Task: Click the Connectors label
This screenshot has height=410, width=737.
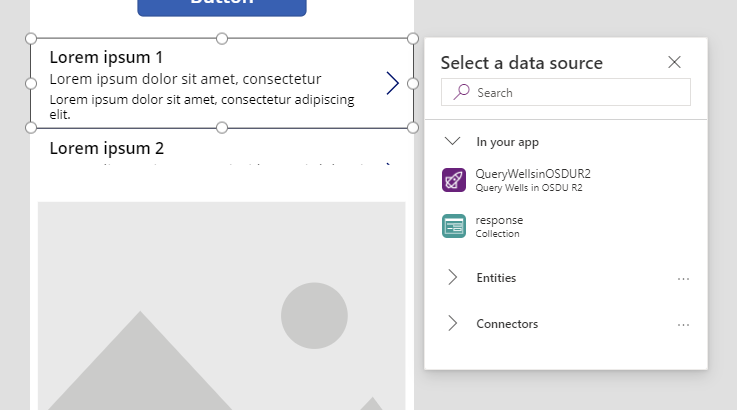Action: point(507,324)
